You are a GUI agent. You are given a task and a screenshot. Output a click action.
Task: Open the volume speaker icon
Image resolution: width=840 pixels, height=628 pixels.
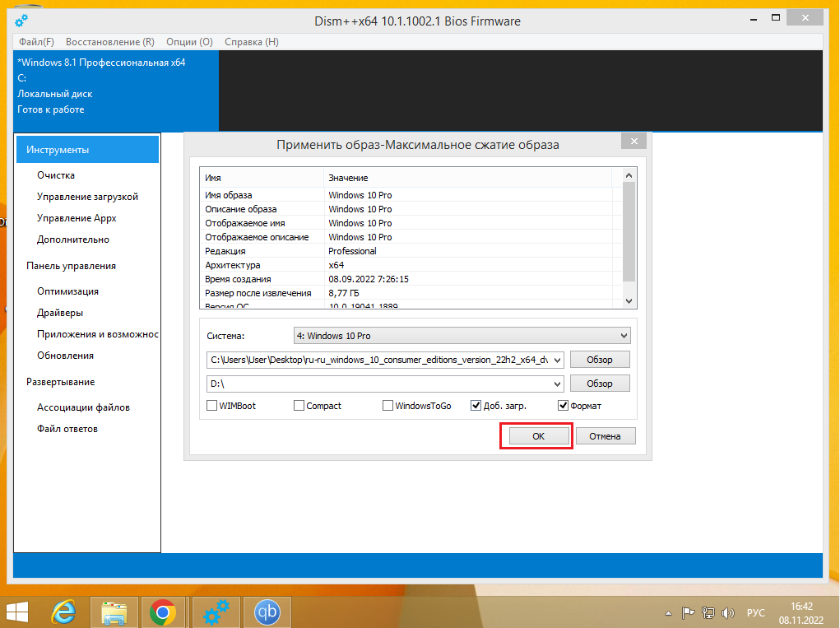pyautogui.click(x=727, y=612)
